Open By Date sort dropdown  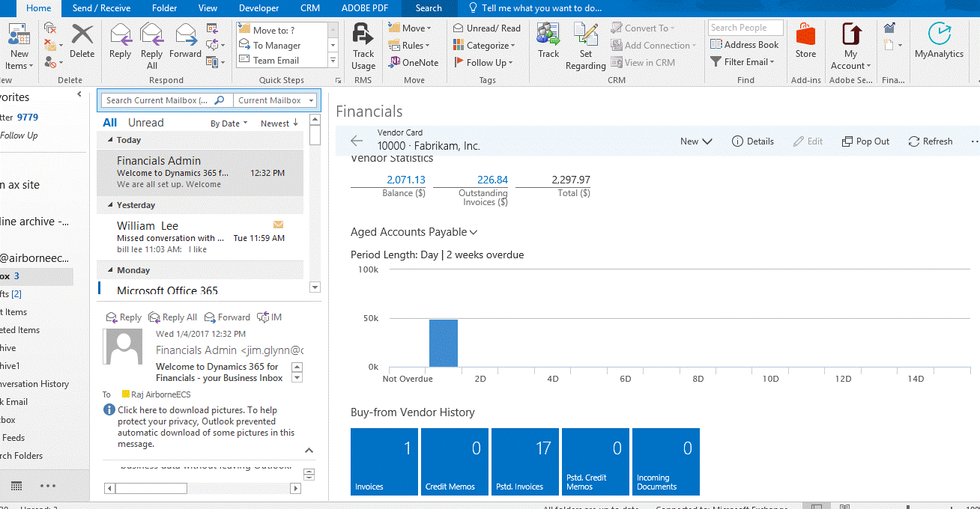coord(229,124)
